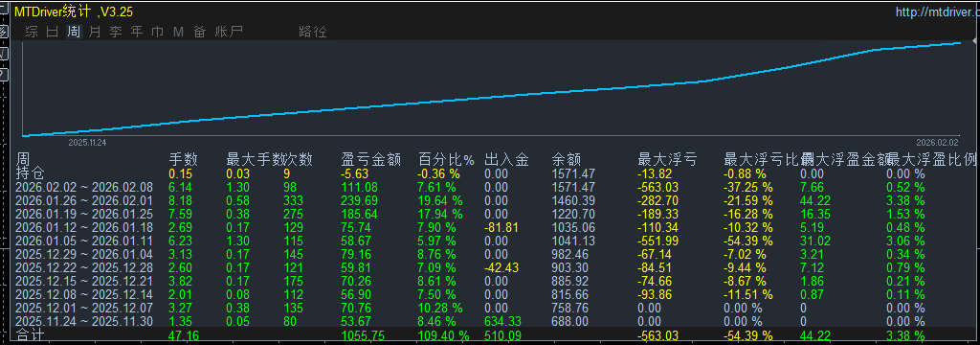Click balance value 1220.70
Image resolution: width=980 pixels, height=345 pixels.
click(574, 214)
